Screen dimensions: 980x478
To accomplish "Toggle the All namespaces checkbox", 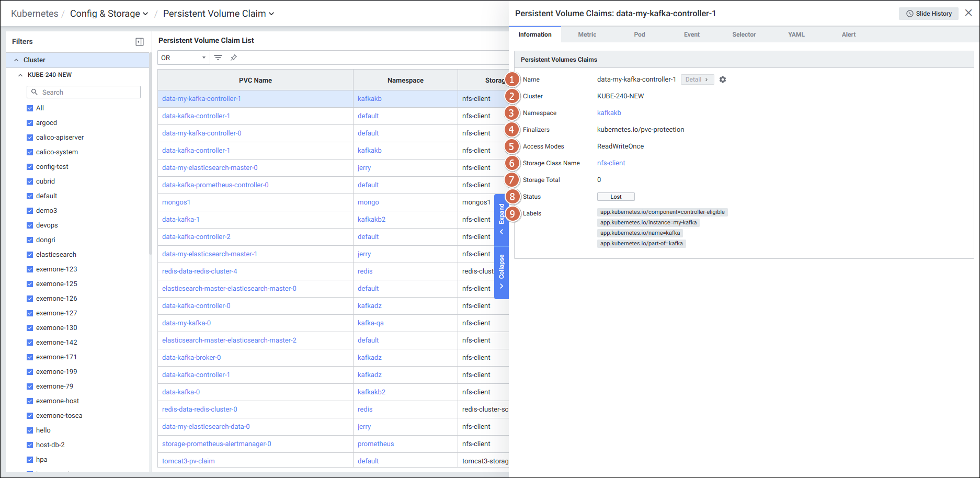I will point(30,108).
